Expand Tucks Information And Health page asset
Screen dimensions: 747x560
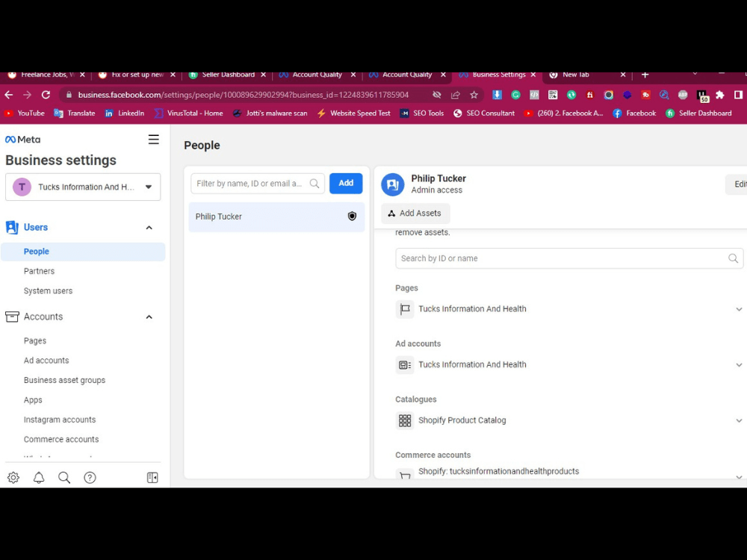[739, 309]
